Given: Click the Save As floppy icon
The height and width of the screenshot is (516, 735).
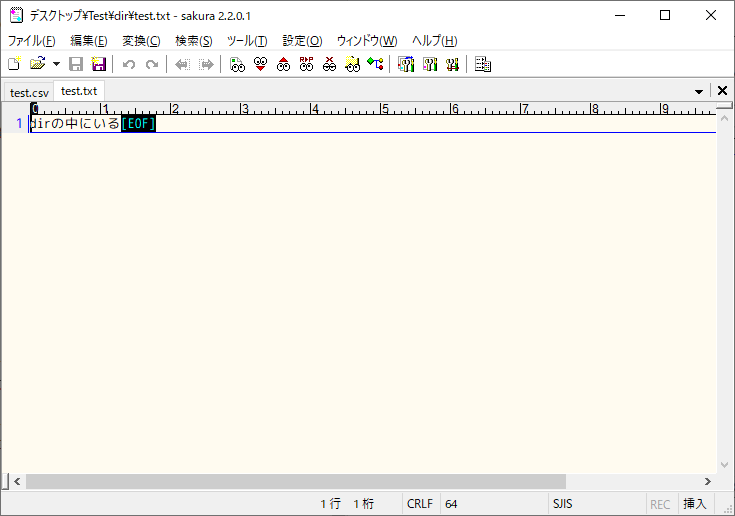Looking at the screenshot, I should click(x=98, y=64).
